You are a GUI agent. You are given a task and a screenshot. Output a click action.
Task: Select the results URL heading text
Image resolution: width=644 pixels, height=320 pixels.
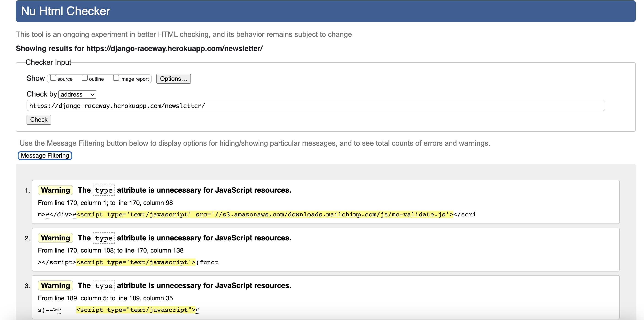tap(139, 48)
